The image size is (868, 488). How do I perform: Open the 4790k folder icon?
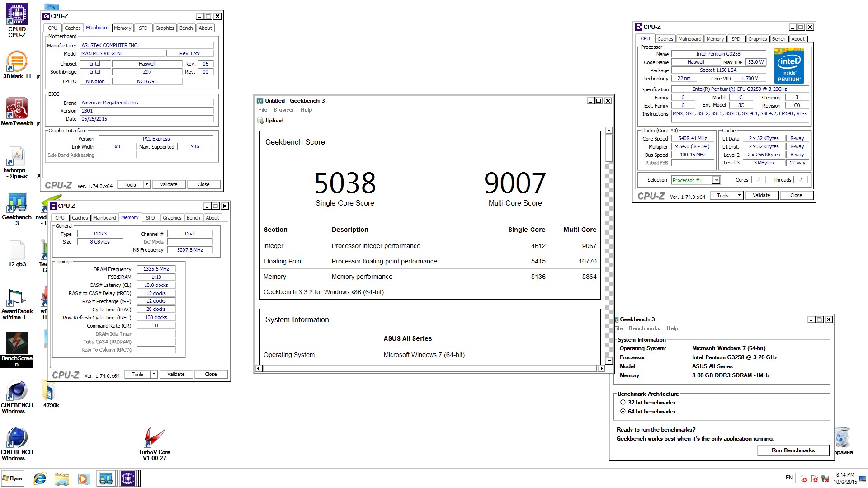click(51, 394)
